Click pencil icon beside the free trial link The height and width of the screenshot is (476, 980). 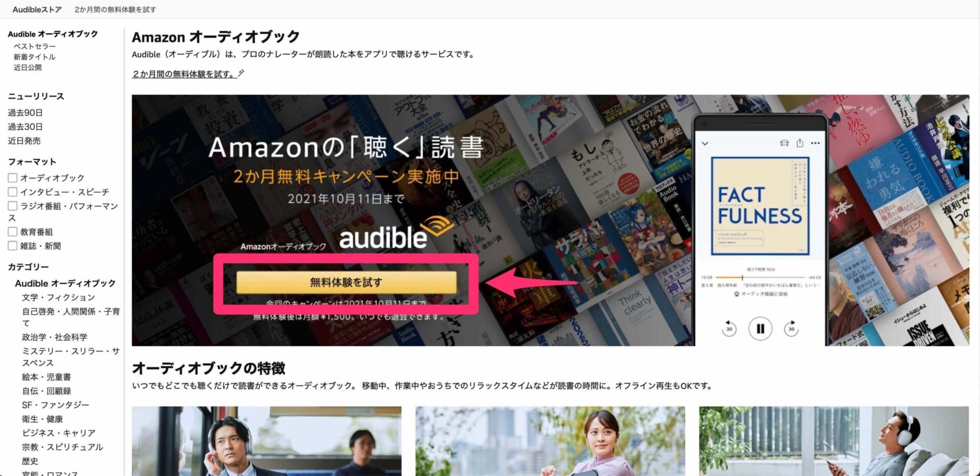[x=241, y=73]
